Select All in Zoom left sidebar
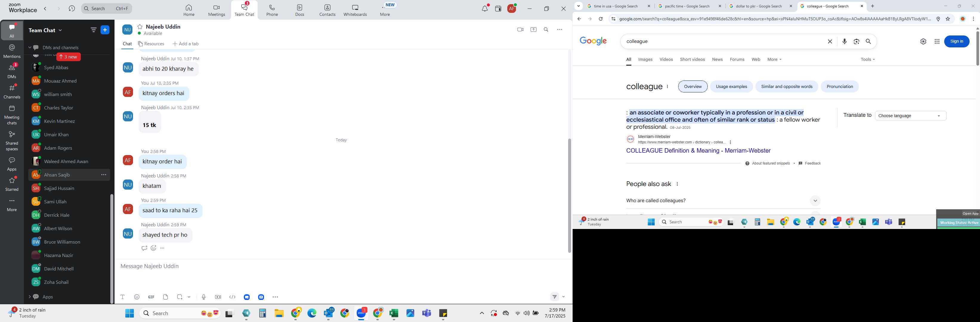 (12, 30)
